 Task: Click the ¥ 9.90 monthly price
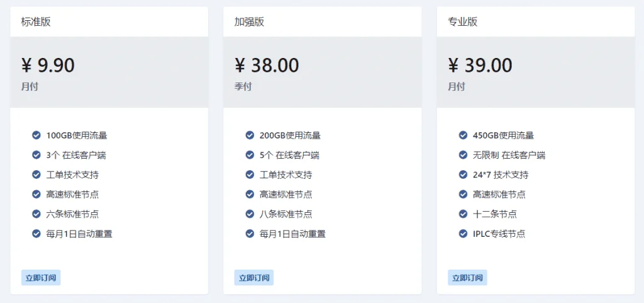tap(48, 66)
